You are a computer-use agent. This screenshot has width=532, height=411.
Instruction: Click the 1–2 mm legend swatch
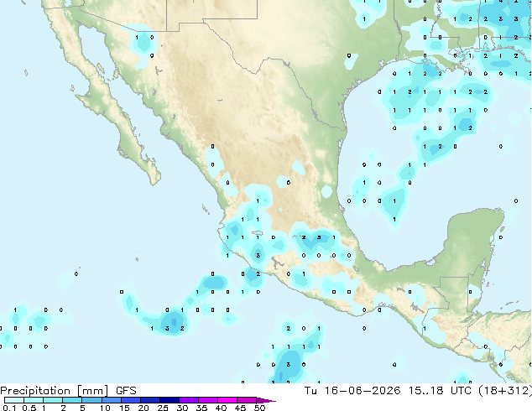coord(53,400)
